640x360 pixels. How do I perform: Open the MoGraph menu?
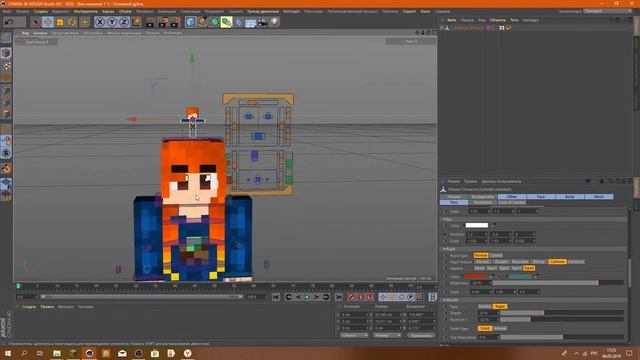click(291, 11)
